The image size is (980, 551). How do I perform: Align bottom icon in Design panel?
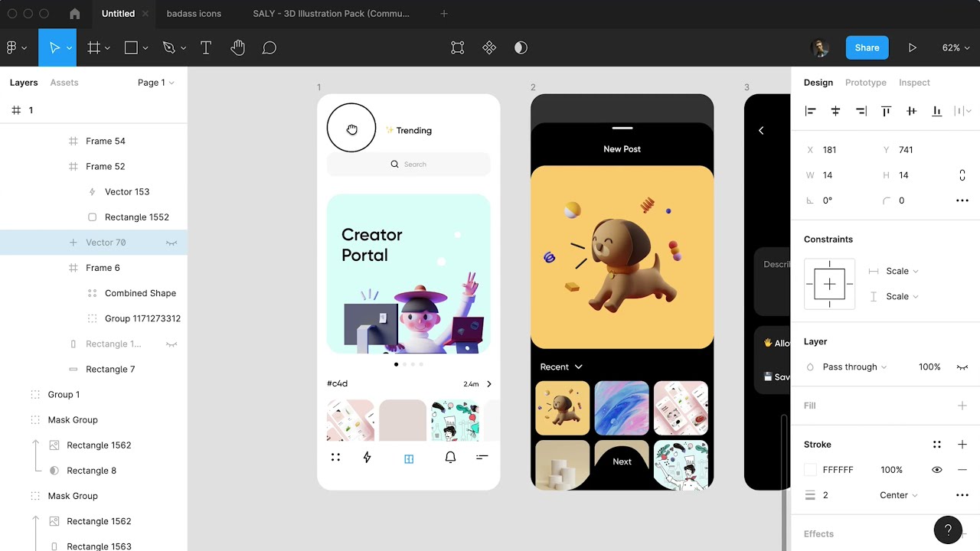(x=936, y=111)
